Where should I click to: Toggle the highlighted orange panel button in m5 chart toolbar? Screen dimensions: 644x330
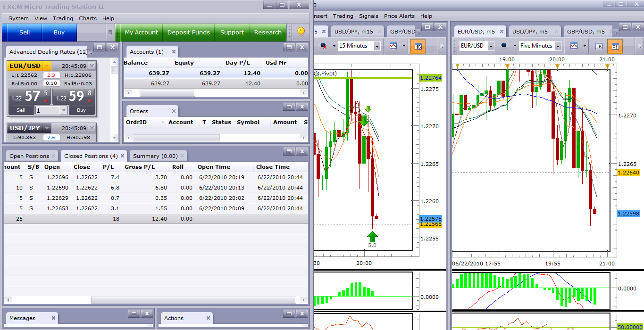click(x=615, y=46)
